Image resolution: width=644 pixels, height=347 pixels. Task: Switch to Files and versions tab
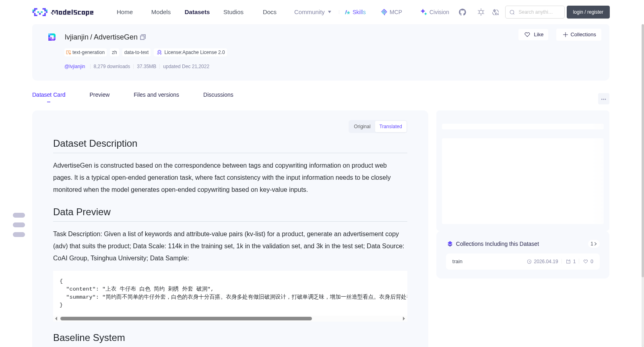tap(156, 95)
